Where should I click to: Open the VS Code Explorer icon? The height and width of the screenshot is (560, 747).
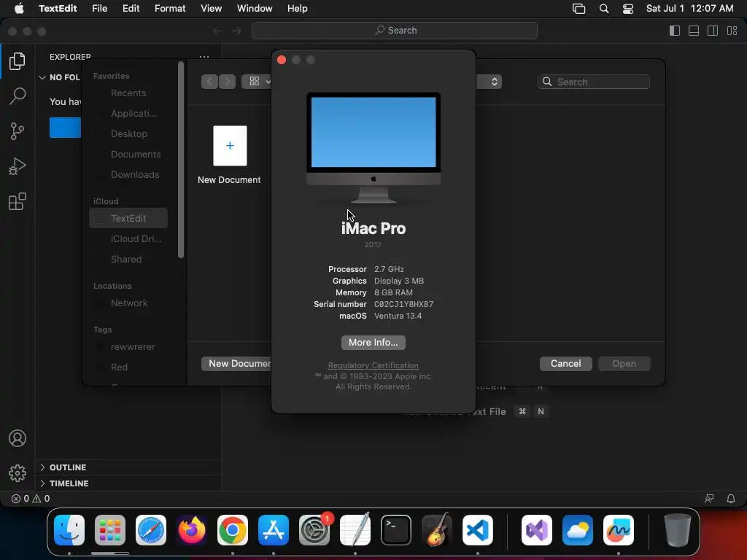point(18,61)
